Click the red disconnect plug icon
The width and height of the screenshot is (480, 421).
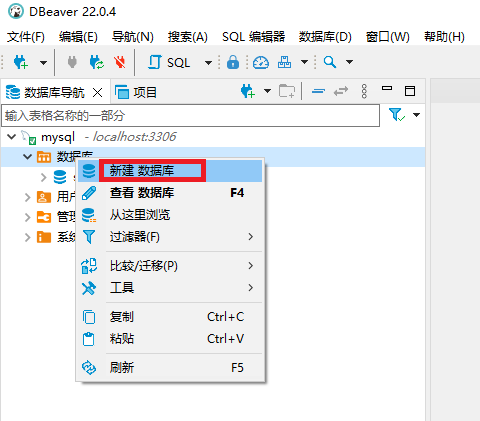119,62
